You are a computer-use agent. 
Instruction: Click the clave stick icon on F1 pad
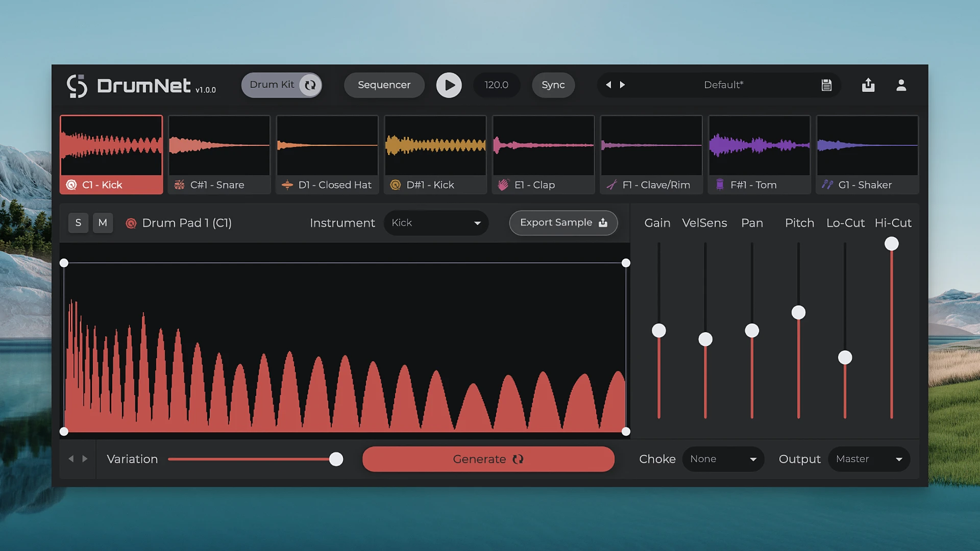611,185
